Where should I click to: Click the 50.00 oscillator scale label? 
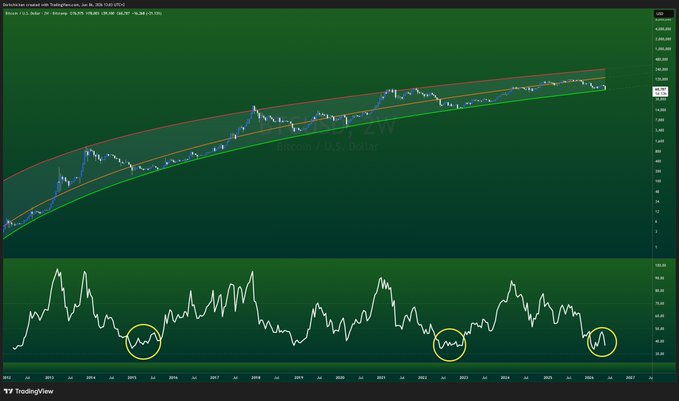click(x=660, y=329)
